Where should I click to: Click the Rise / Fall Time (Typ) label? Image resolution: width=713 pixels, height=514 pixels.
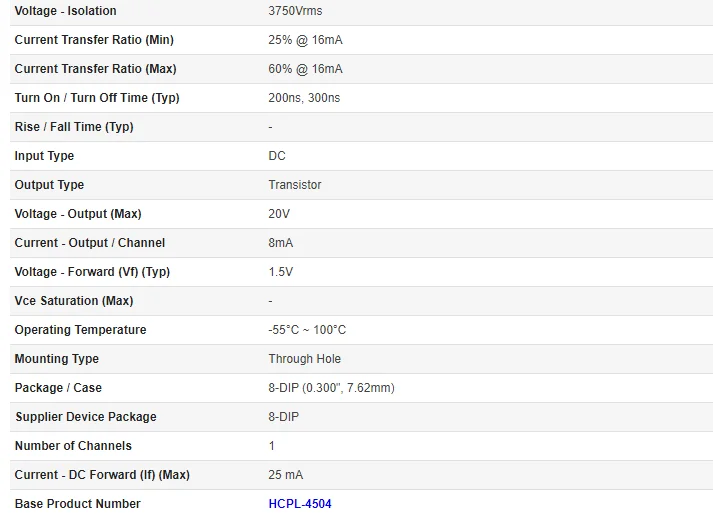[x=74, y=127]
